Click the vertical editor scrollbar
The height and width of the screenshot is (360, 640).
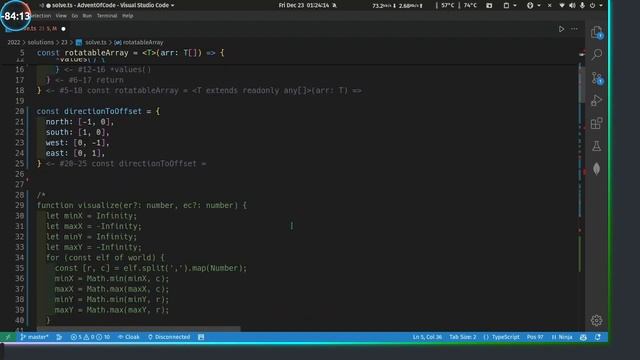581,84
